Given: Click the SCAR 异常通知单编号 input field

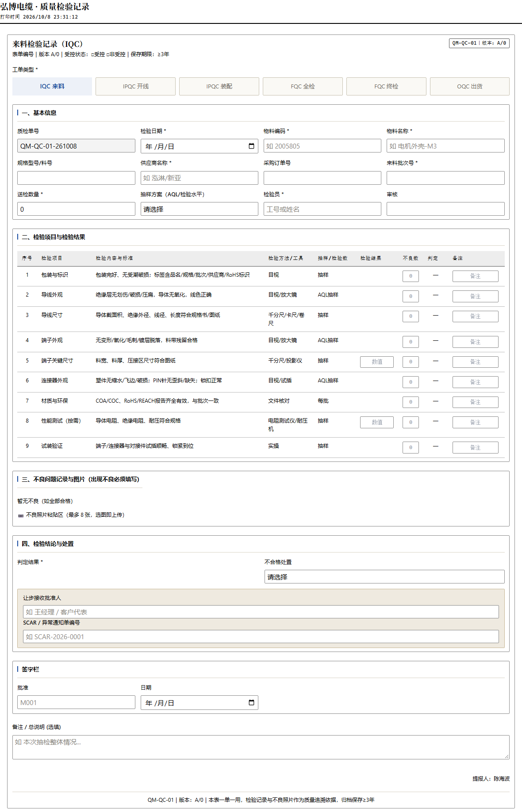Looking at the screenshot, I should point(261,637).
